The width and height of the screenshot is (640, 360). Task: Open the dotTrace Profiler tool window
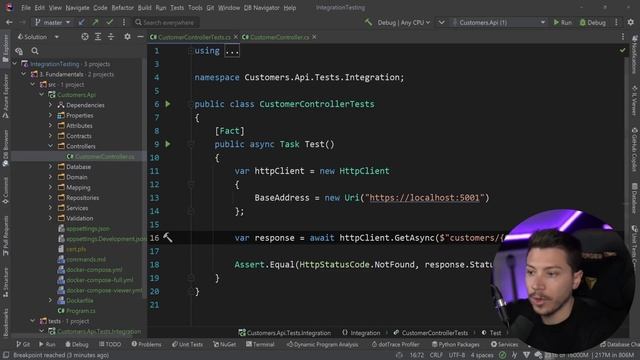point(395,344)
